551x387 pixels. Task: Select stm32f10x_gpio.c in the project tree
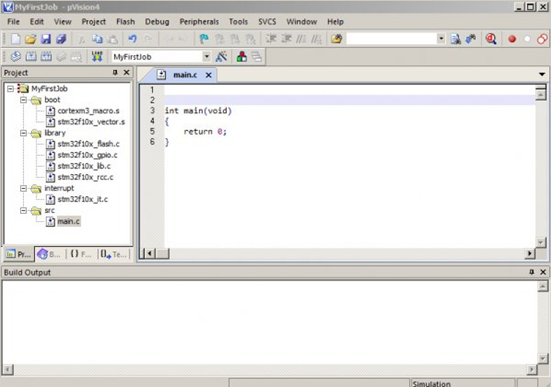87,155
